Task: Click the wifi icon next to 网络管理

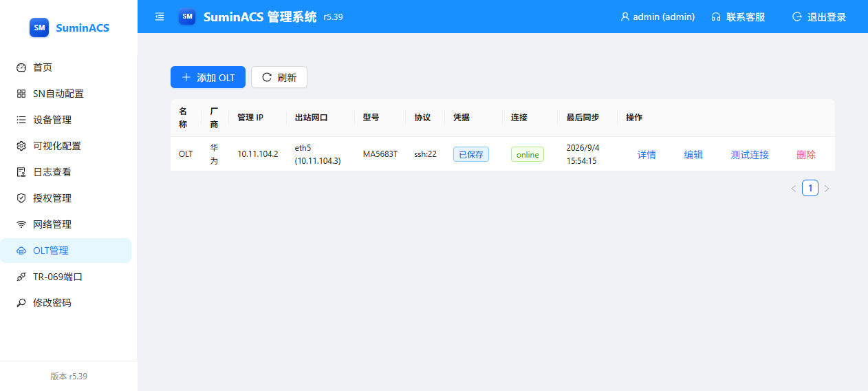Action: pos(21,224)
